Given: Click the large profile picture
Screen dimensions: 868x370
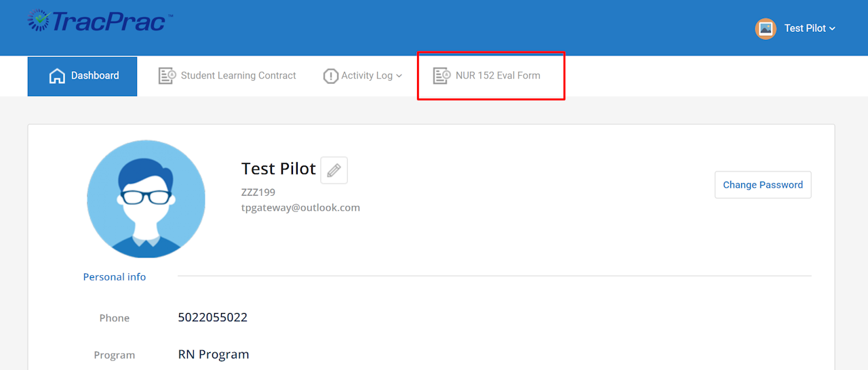Looking at the screenshot, I should tap(146, 199).
